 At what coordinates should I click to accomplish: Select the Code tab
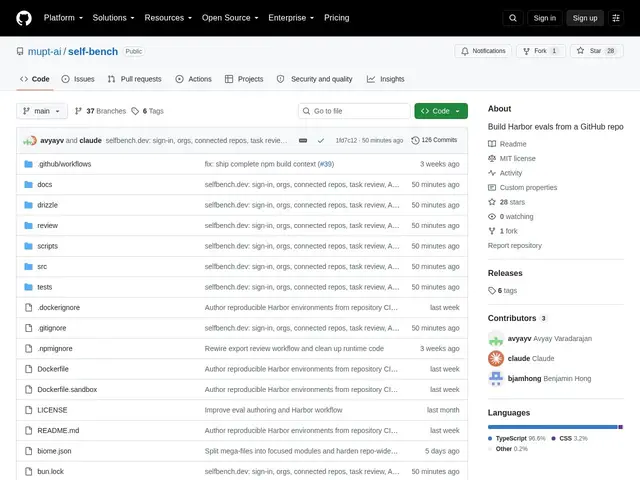tap(35, 79)
